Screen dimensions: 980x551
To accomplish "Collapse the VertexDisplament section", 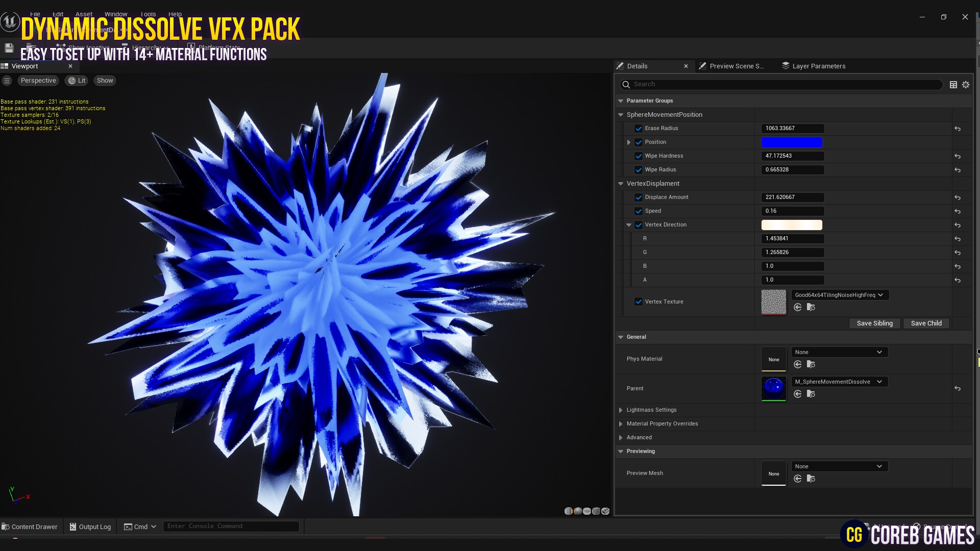I will coord(621,183).
